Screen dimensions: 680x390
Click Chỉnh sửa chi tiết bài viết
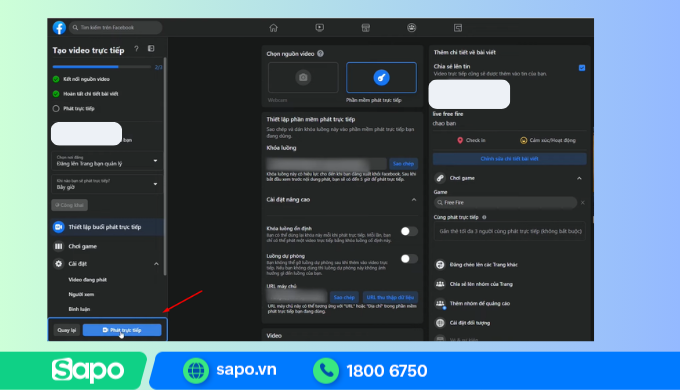(510, 159)
